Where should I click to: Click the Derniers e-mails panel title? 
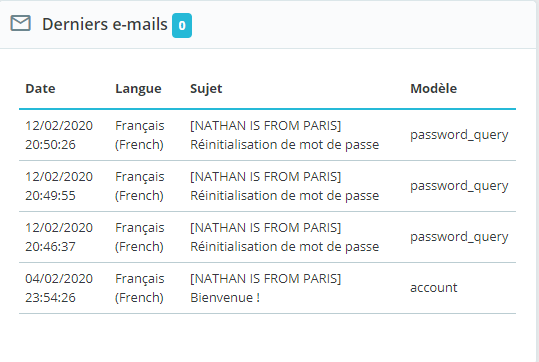pyautogui.click(x=104, y=24)
